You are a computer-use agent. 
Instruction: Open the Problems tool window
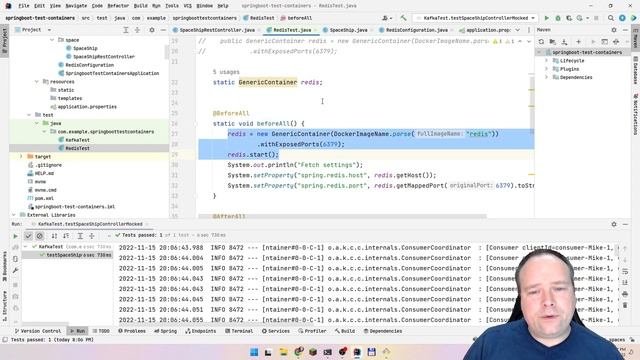(132, 331)
